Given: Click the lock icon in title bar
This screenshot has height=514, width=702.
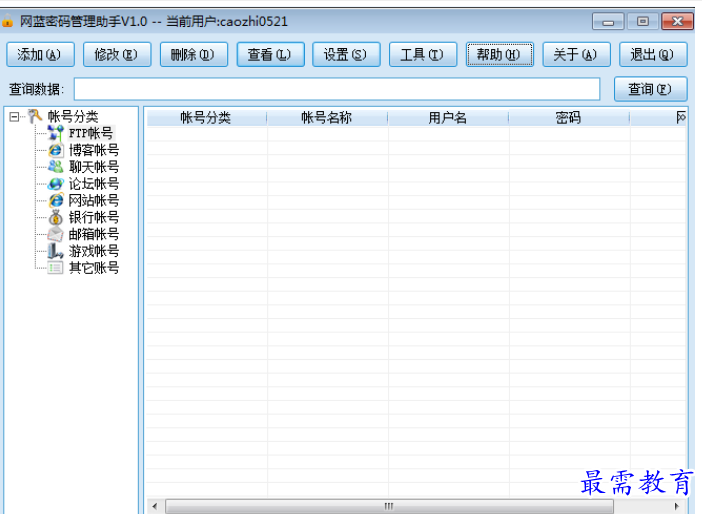Looking at the screenshot, I should 8,21.
